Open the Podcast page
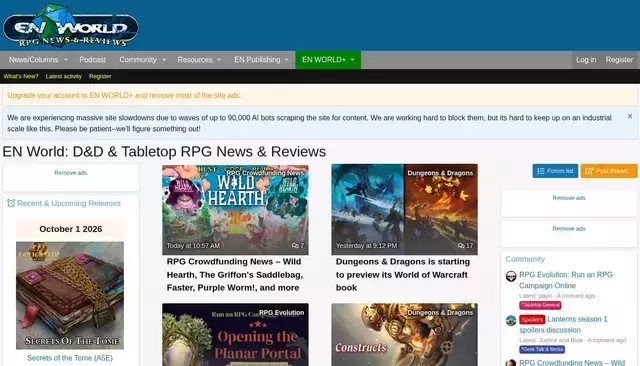The height and width of the screenshot is (366, 640). point(93,60)
